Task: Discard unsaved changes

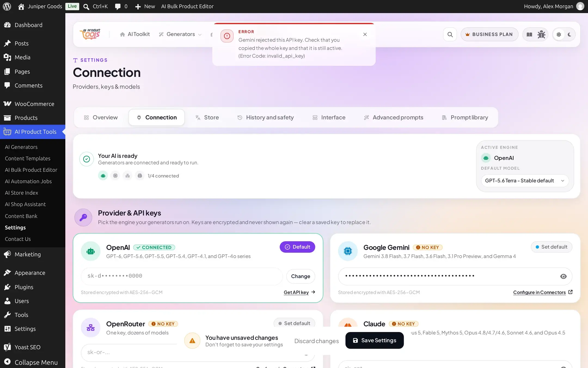Action: [317, 341]
